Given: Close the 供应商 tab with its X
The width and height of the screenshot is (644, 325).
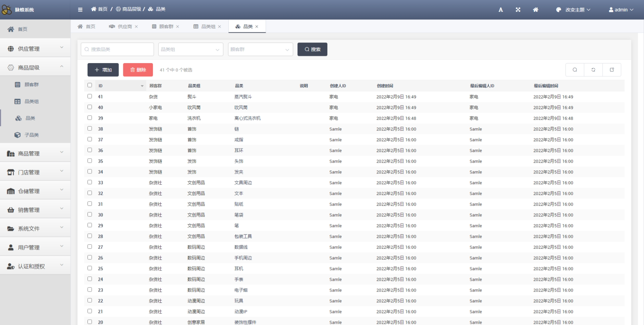Looking at the screenshot, I should (136, 27).
